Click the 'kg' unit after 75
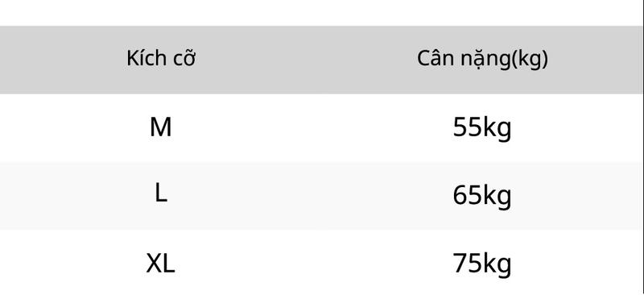This screenshot has height=295, width=644. tap(497, 264)
